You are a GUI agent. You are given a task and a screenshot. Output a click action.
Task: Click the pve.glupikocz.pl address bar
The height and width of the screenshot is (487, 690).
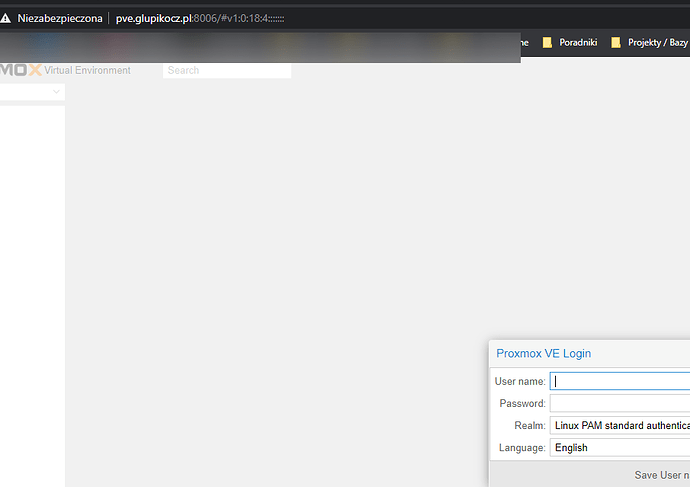[200, 18]
